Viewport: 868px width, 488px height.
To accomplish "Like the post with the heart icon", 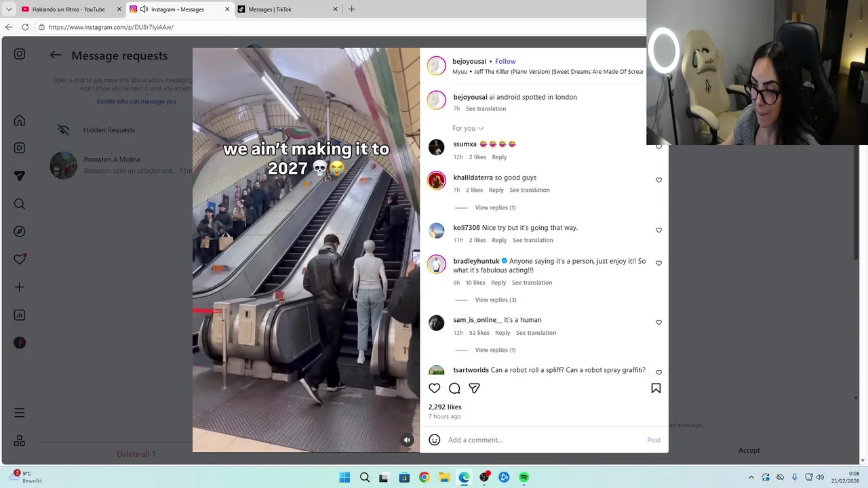I will pyautogui.click(x=435, y=388).
